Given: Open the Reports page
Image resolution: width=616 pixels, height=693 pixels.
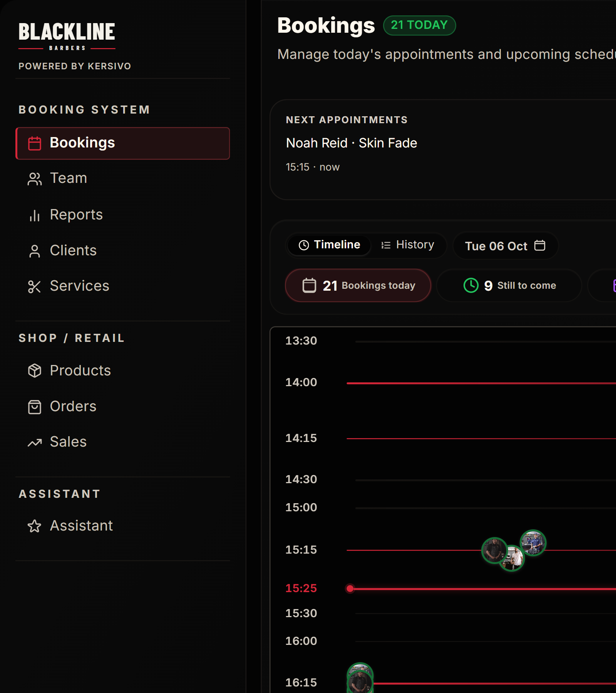Looking at the screenshot, I should [x=122, y=215].
